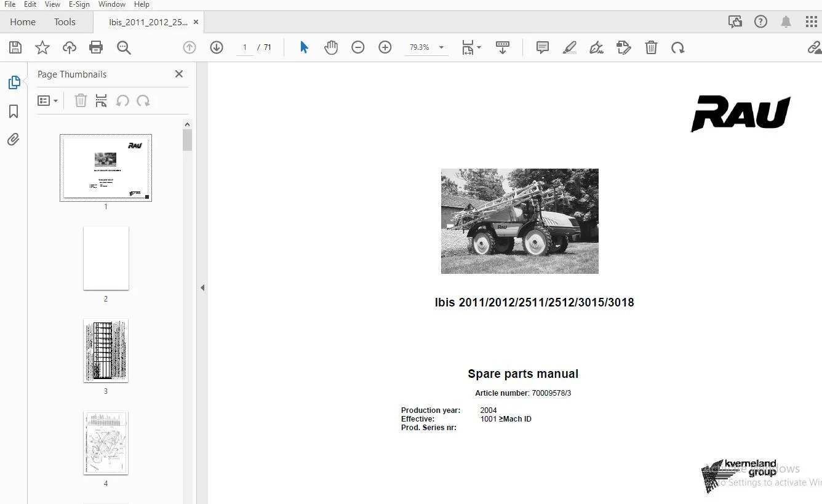Open find text with the magnifier icon

124,47
